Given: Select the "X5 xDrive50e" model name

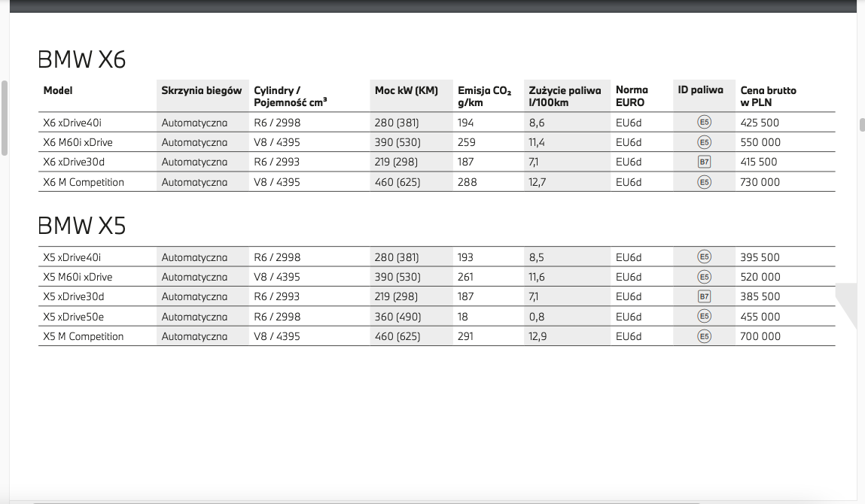Looking at the screenshot, I should click(73, 317).
